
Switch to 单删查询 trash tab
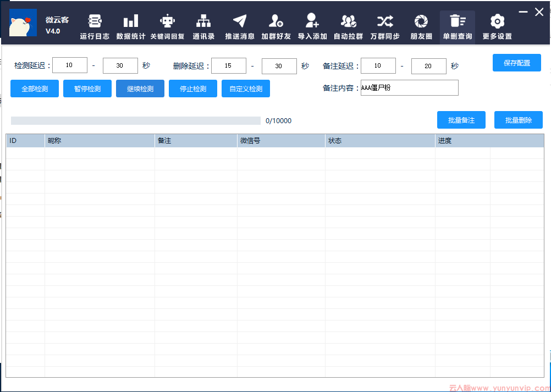(x=458, y=27)
